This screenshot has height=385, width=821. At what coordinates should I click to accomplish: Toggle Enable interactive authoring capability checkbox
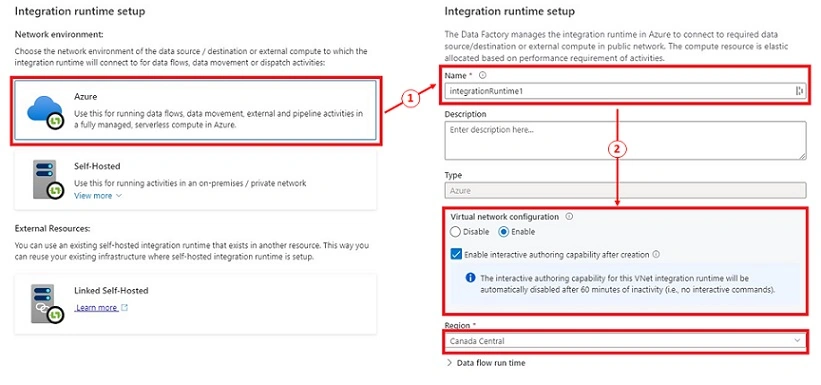tap(456, 255)
